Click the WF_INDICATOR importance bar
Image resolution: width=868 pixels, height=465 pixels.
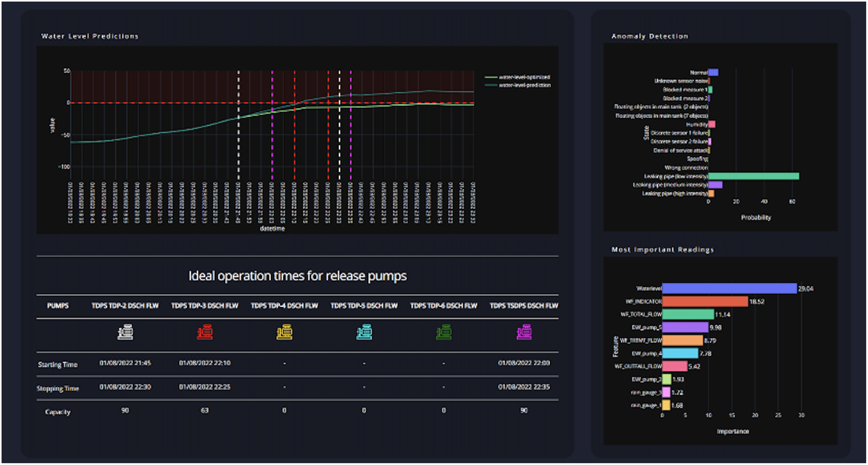[705, 301]
